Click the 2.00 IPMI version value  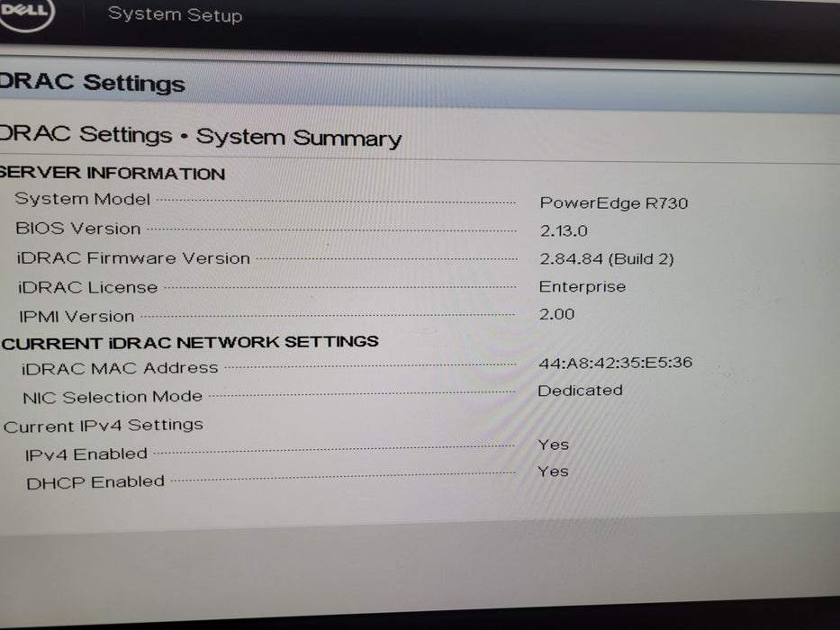click(556, 314)
